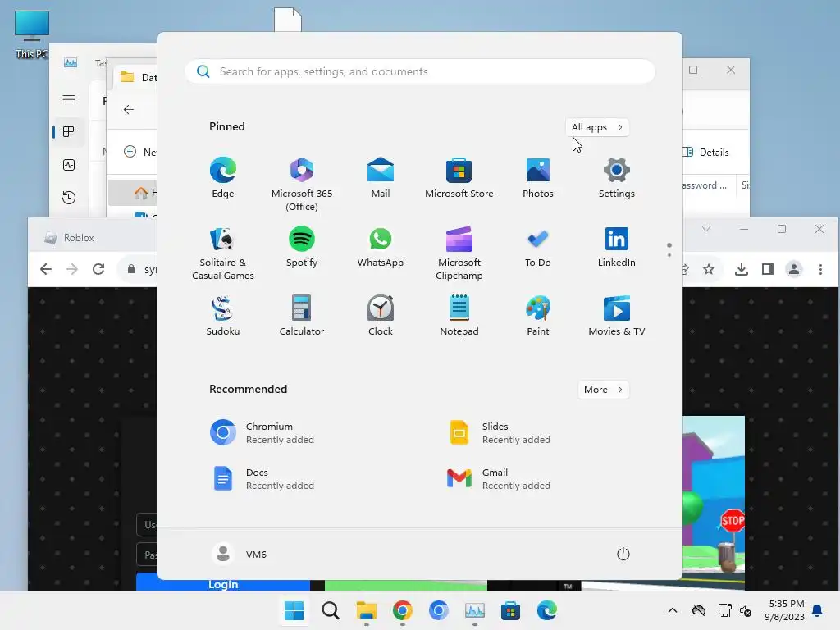This screenshot has width=840, height=630.
Task: Open Edge from pinned apps
Action: 223,178
